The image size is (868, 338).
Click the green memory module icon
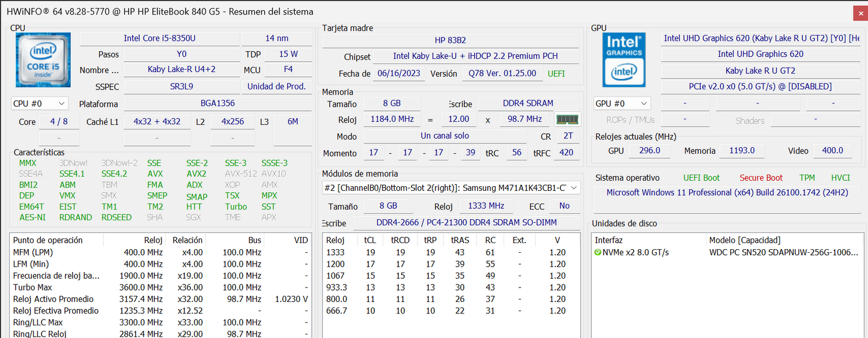click(566, 119)
